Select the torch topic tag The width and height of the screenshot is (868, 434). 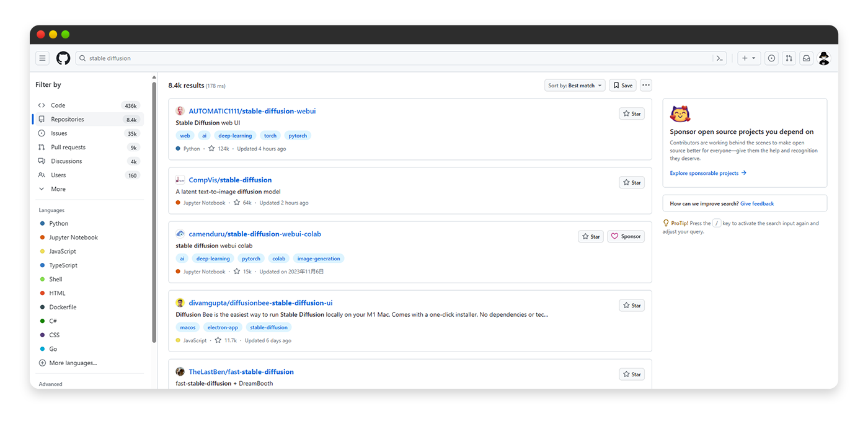coord(270,135)
